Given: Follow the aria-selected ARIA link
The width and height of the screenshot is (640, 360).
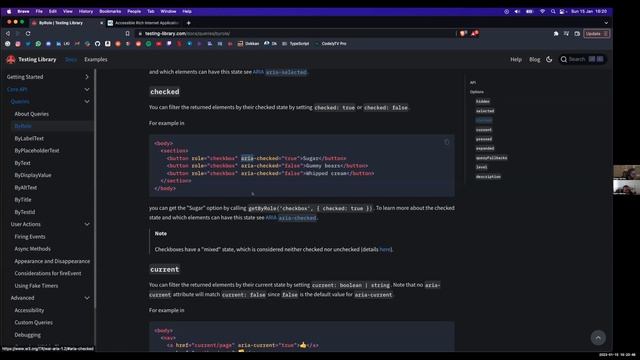Looking at the screenshot, I should point(280,72).
